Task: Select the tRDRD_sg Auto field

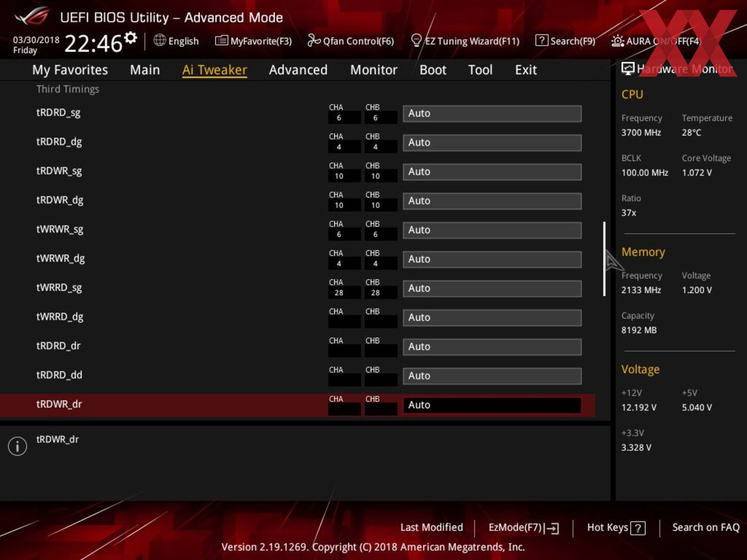Action: [492, 114]
